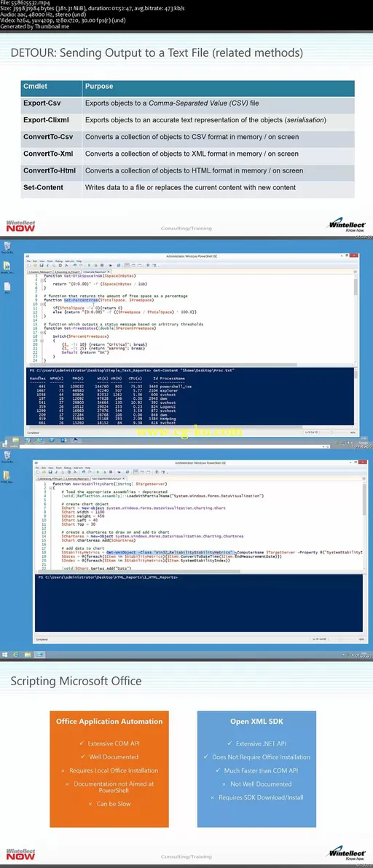Switch to 1_Generating_HTML.ps1 script tab
This screenshot has width=373, height=868.
tap(50, 479)
